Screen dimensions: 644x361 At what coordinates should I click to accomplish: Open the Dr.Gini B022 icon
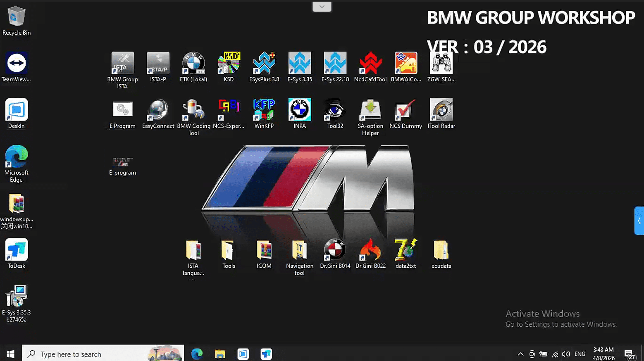(x=370, y=250)
